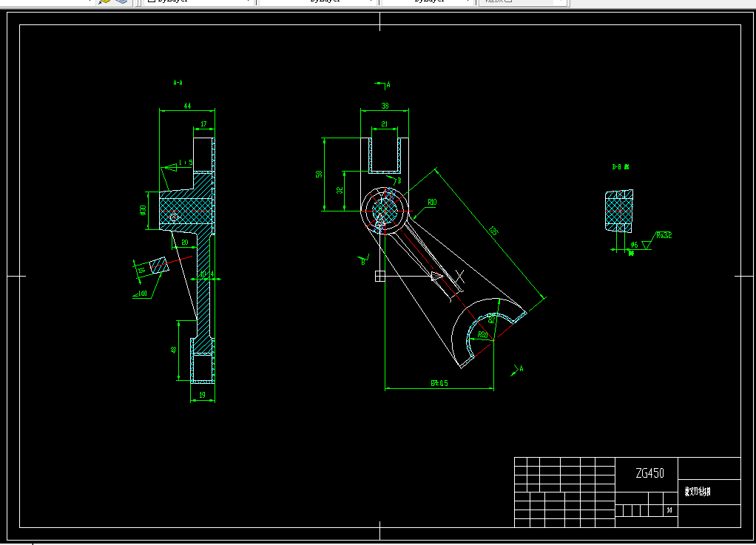Select the 38 width dimension text
Screen dimensions: 756x545
pyautogui.click(x=385, y=106)
